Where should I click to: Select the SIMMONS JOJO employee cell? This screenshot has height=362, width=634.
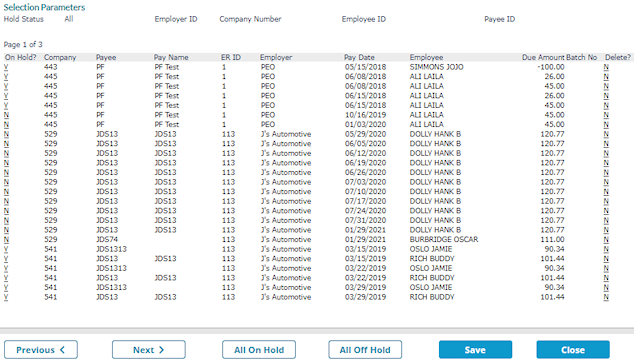tap(436, 67)
